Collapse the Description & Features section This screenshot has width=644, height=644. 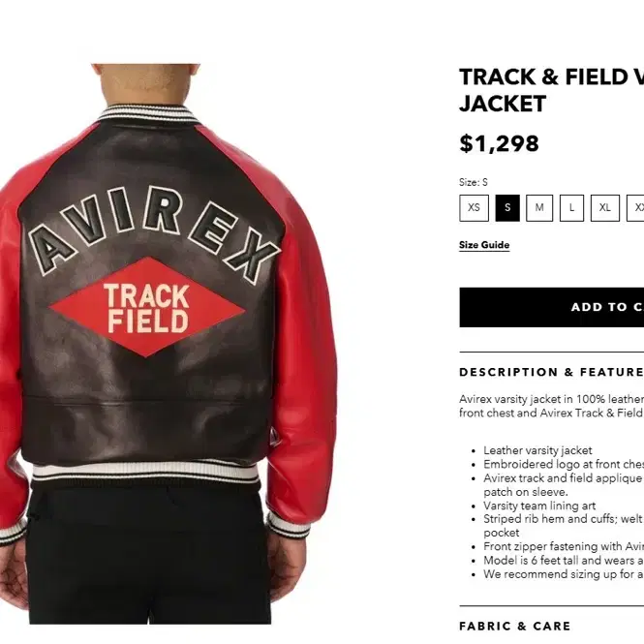[552, 372]
